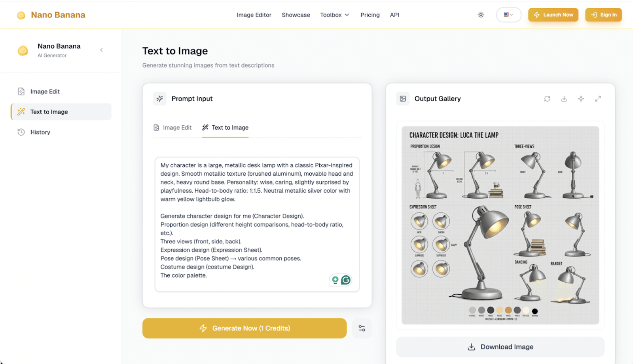Click the Grammarly icon in prompt box
This screenshot has height=364, width=633.
(346, 280)
